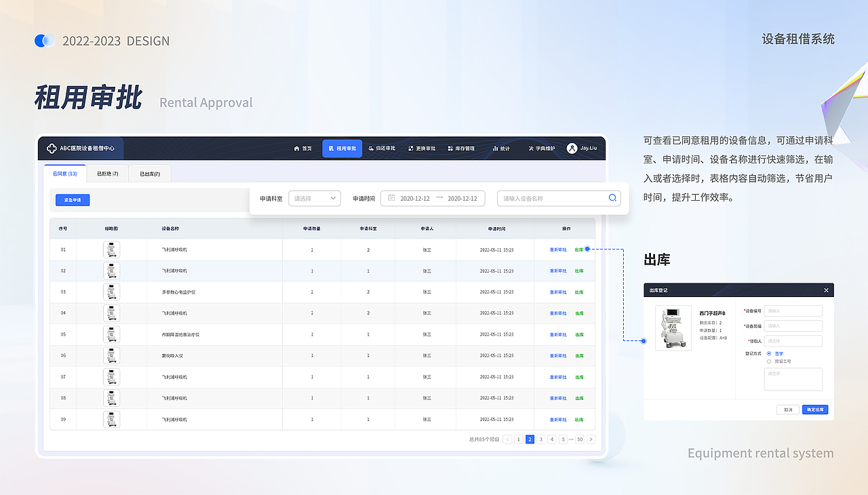
Task: Go to page 5 in pagination
Action: click(x=564, y=439)
